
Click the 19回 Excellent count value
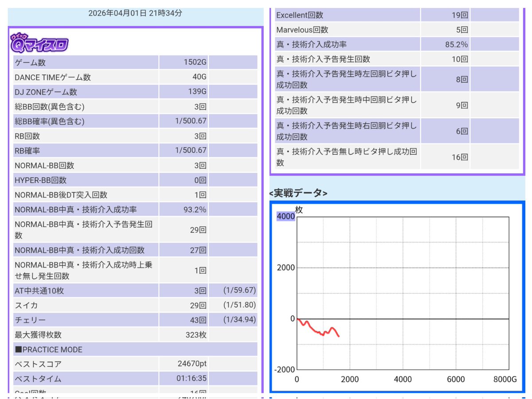coord(460,15)
